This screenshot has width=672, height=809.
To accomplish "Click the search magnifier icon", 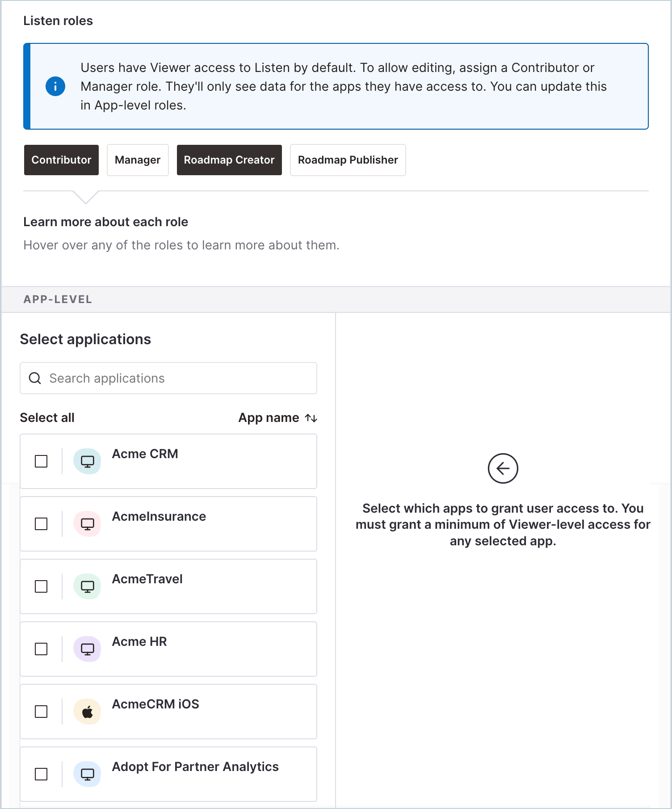I will [x=35, y=378].
